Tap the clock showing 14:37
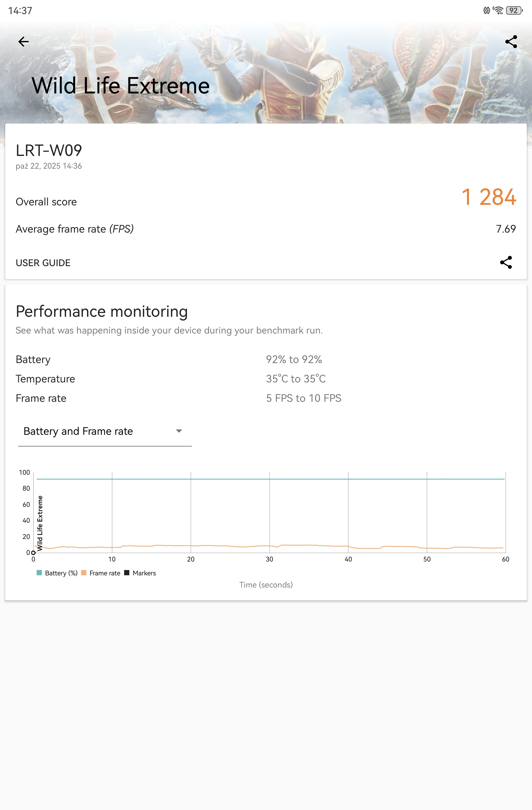The width and height of the screenshot is (532, 810). (20, 11)
